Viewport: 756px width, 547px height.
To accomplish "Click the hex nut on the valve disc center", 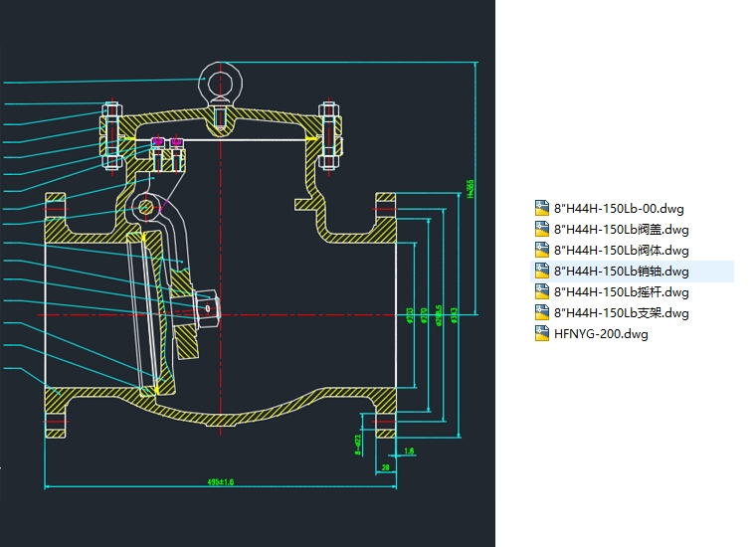I will tap(208, 307).
